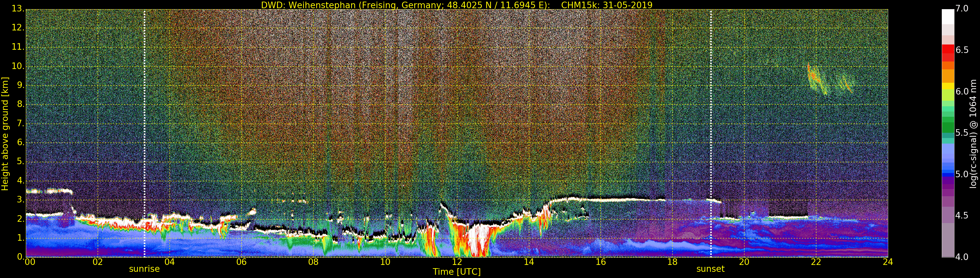The height and width of the screenshot is (278, 980).
Task: Click the colorbar '6.0' value label
Action: 962,91
